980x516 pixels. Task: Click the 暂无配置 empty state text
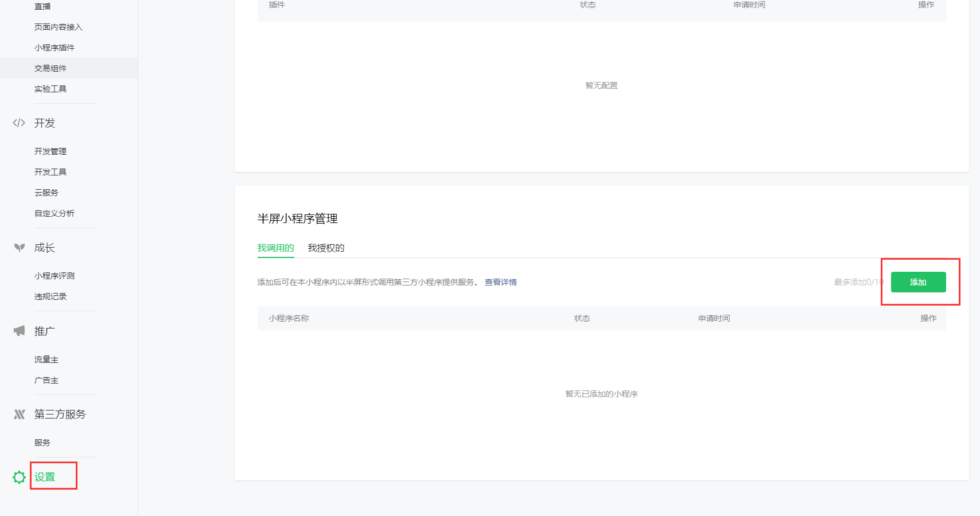602,85
